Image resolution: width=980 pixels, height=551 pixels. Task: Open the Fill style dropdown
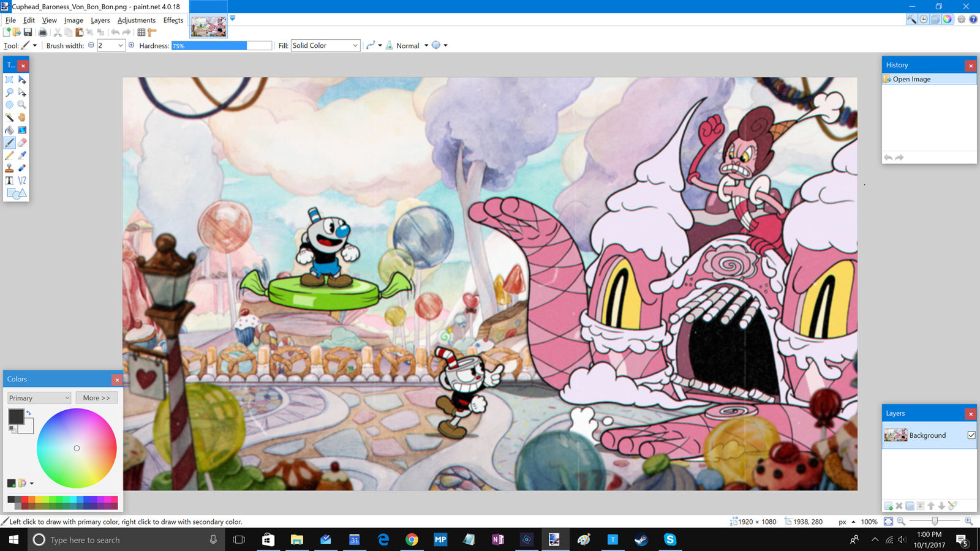click(325, 45)
